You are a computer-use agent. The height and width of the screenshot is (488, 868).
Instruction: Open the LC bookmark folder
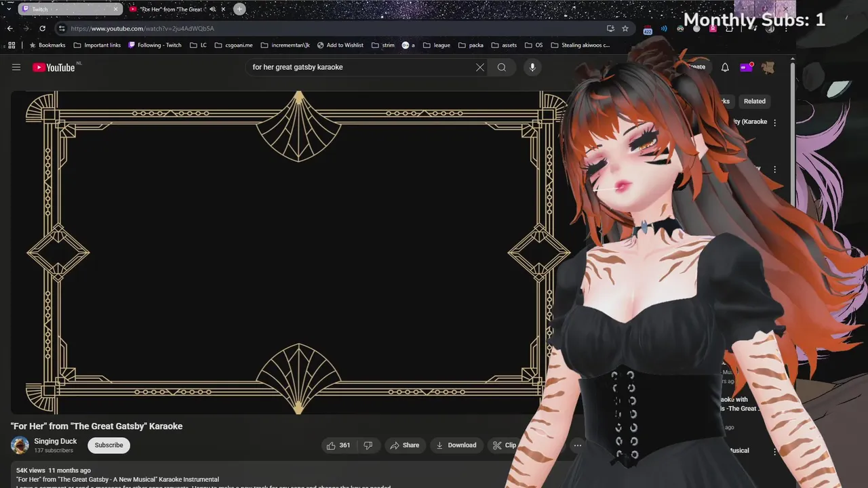tap(198, 45)
